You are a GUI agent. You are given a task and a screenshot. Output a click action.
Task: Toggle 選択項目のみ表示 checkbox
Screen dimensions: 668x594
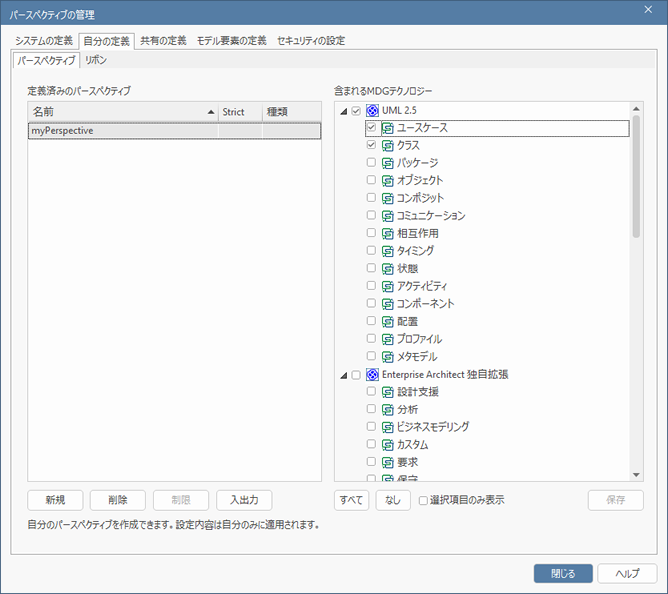(x=423, y=500)
